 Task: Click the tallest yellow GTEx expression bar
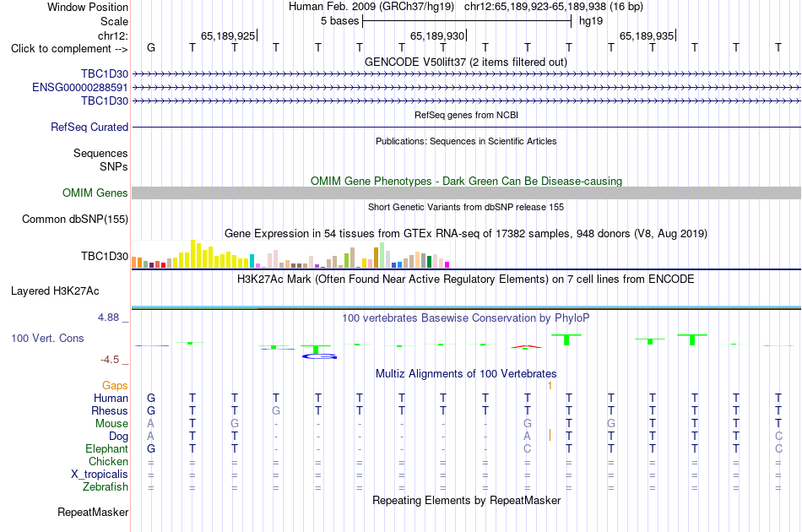[x=192, y=253]
